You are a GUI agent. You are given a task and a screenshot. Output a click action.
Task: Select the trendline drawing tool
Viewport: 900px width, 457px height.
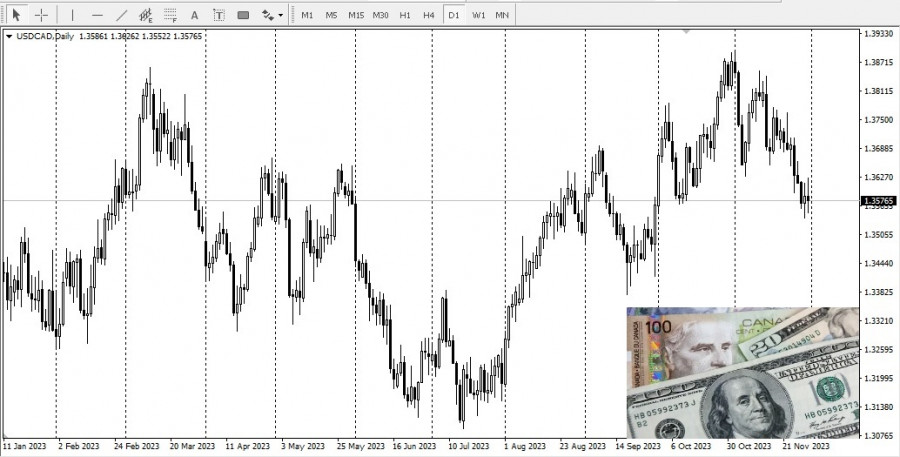tap(122, 15)
